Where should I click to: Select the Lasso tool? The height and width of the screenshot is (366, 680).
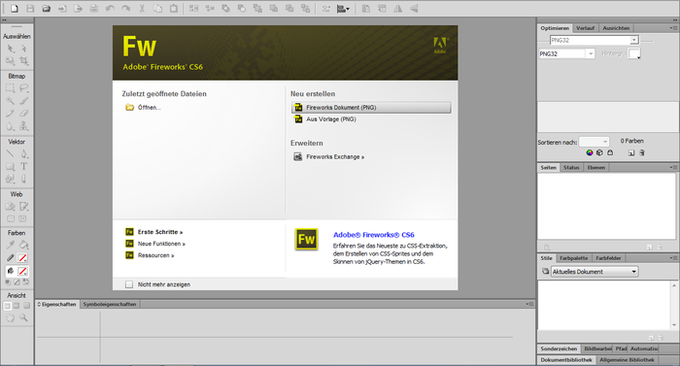(24, 88)
